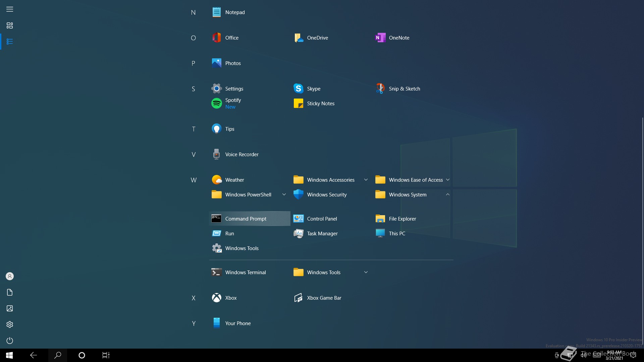The height and width of the screenshot is (362, 644).
Task: Open the Power options
Action: point(10,341)
